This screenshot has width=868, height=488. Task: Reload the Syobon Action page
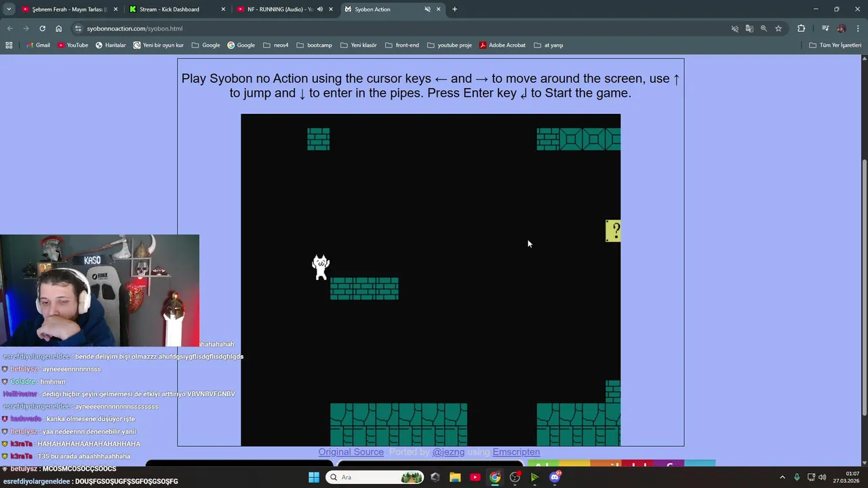click(42, 28)
